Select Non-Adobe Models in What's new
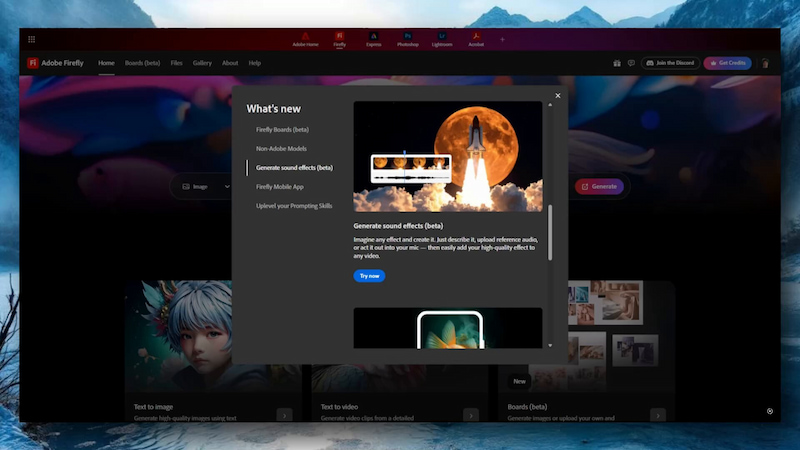This screenshot has width=800, height=450. 281,148
